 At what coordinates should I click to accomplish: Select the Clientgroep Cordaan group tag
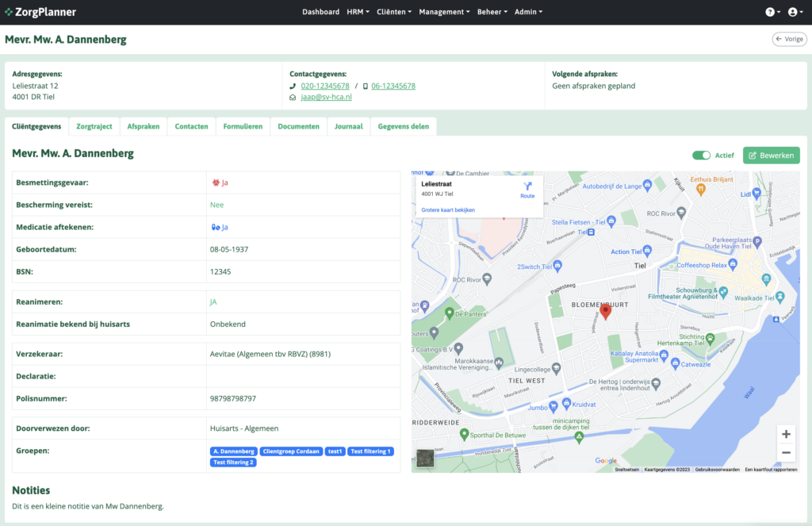[291, 451]
